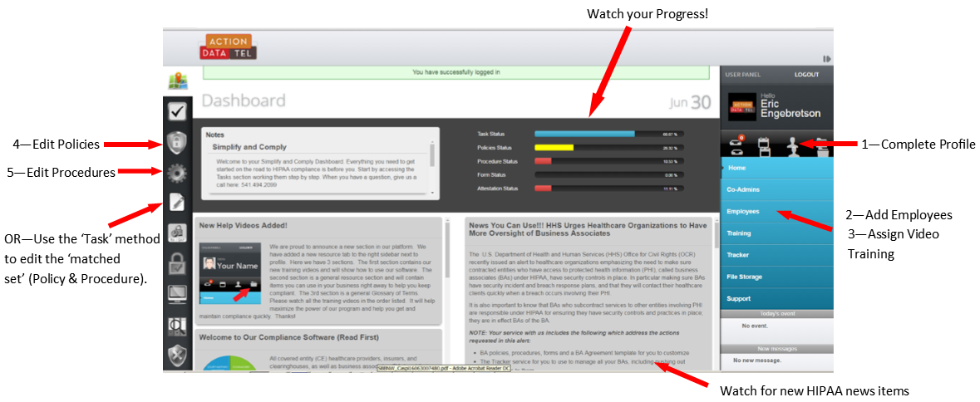Select Home in the user panel menu
This screenshot has height=402, width=980.
pos(777,168)
